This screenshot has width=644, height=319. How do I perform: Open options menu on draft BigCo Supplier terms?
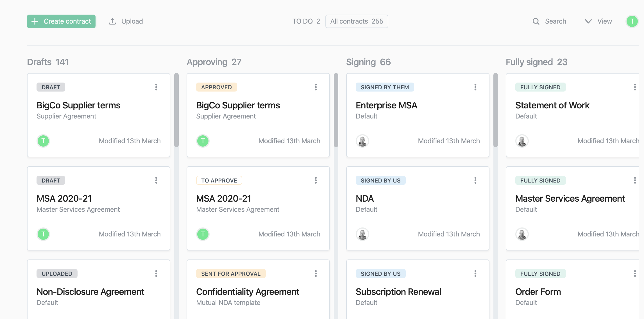pyautogui.click(x=156, y=87)
